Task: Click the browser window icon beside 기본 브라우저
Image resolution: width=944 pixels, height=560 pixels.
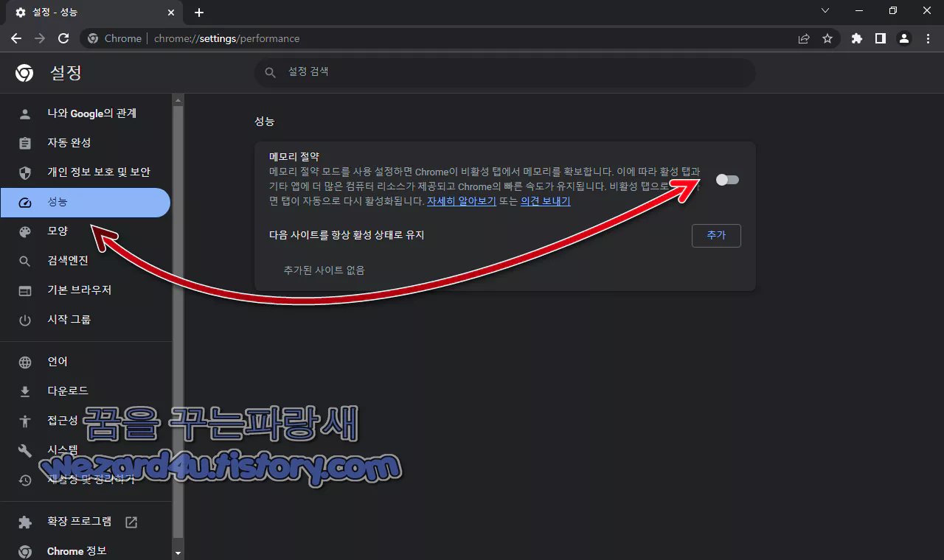Action: click(25, 290)
